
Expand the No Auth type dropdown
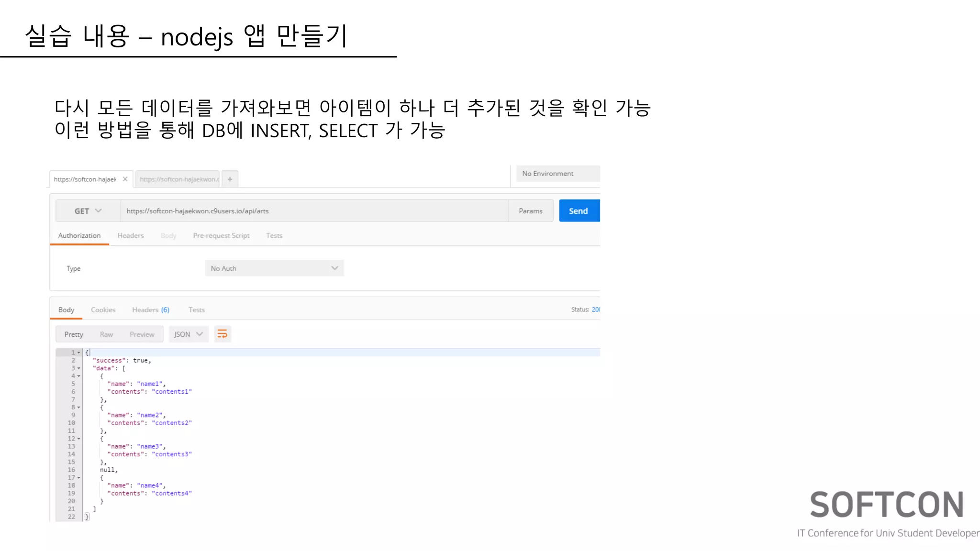tap(275, 268)
